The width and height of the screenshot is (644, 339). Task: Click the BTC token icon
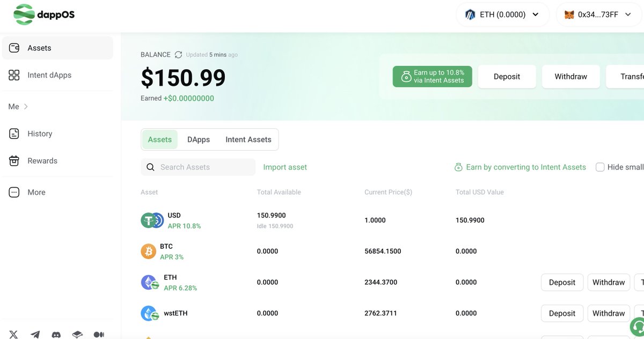pos(148,251)
